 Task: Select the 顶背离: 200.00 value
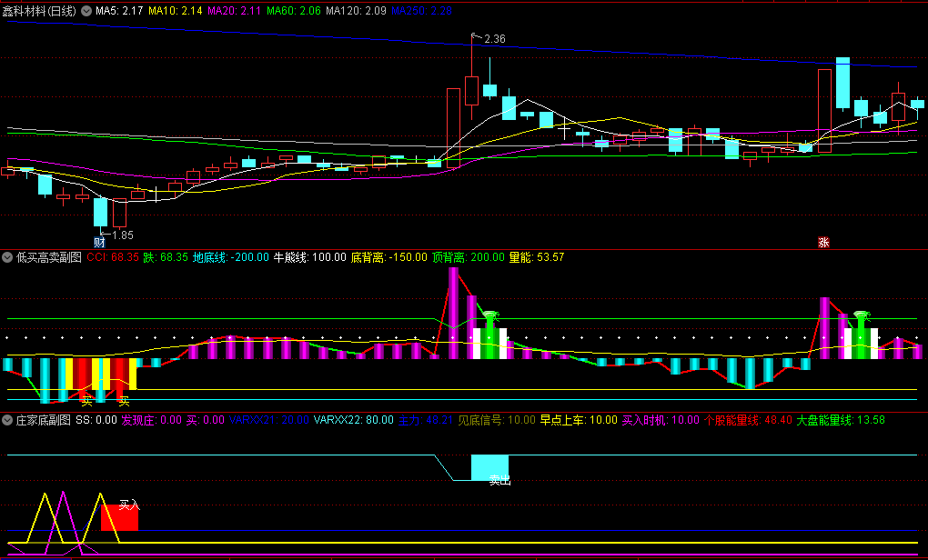point(469,257)
